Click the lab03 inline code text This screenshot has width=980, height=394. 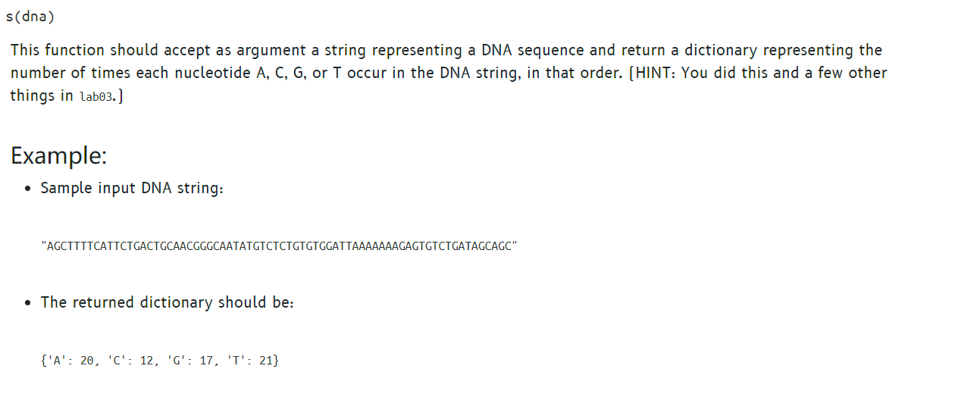97,97
